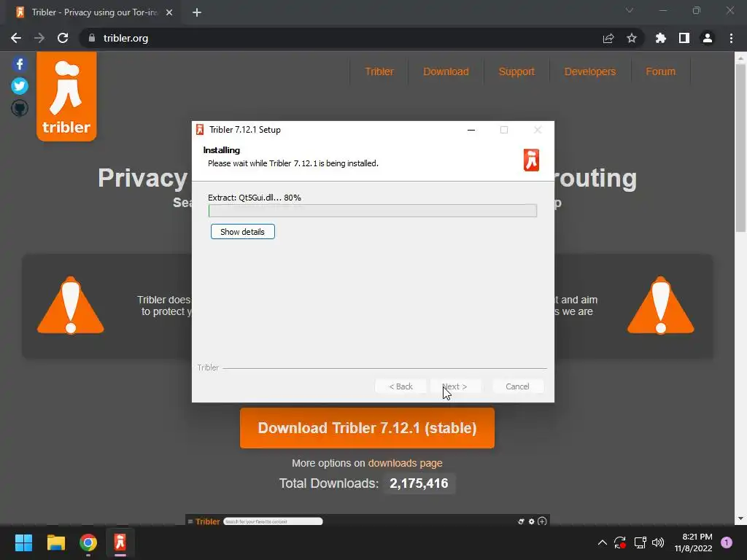The image size is (747, 560).
Task: Open File Explorer from taskbar
Action: 55,542
